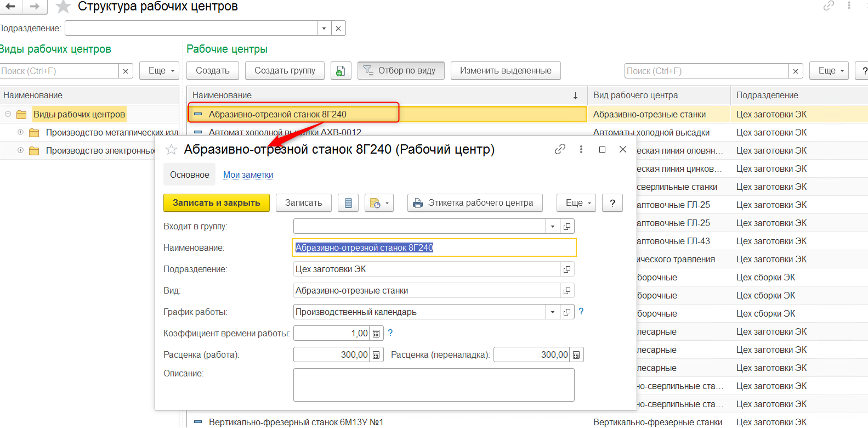Open the График работы dropdown arrow
Image resolution: width=868 pixels, height=428 pixels.
(553, 312)
